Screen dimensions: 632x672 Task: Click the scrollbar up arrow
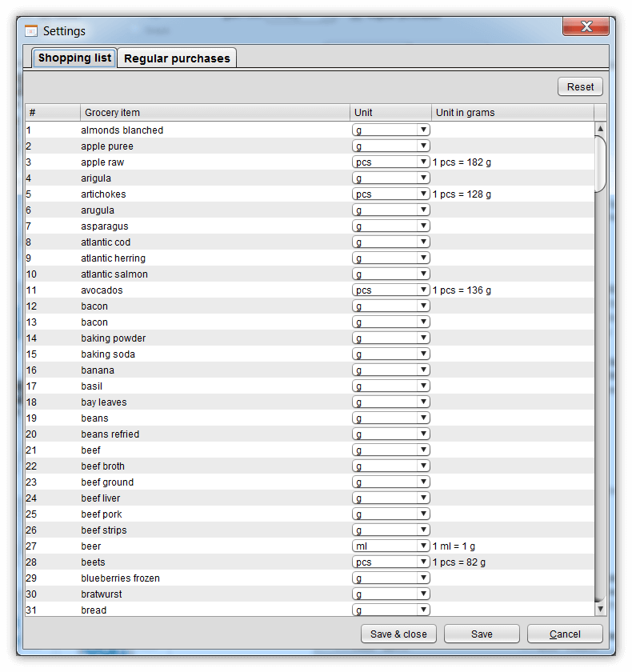[x=601, y=129]
